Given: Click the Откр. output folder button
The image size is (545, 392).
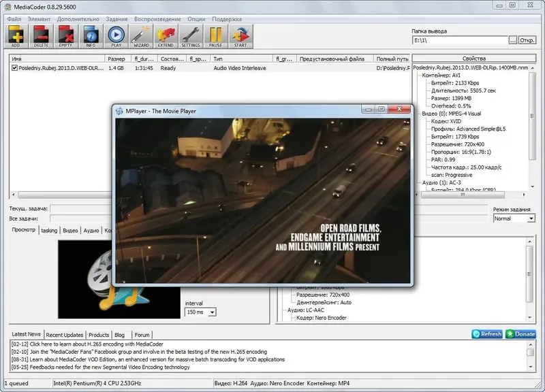Looking at the screenshot, I should 527,40.
